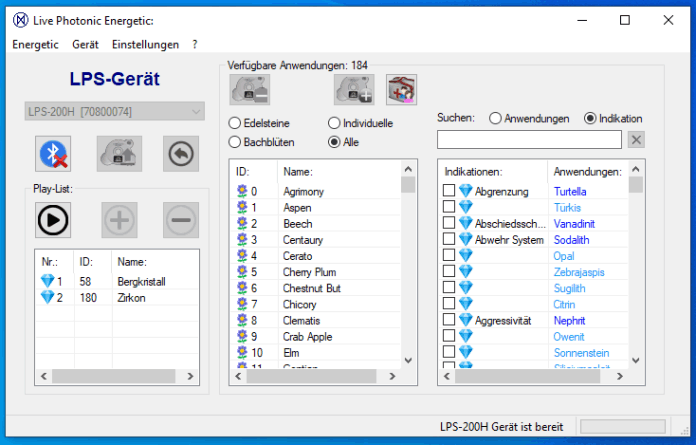Clear search with the X button
Viewport: 696px width, 445px height.
click(x=636, y=139)
